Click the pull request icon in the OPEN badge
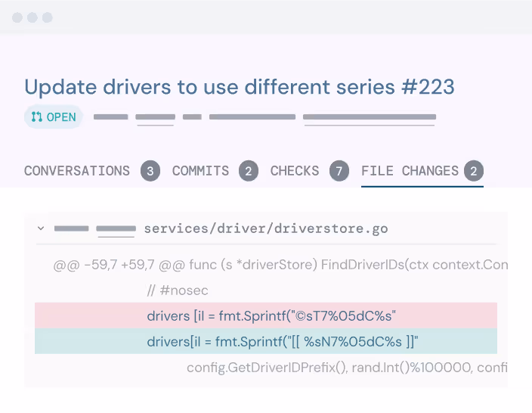This screenshot has width=532, height=413. pos(36,117)
